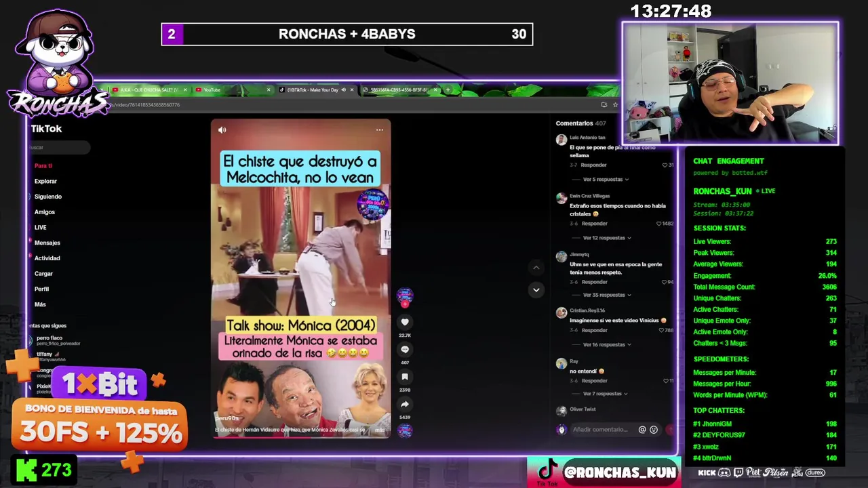Click the TikTok video player
This screenshot has width=868, height=488.
tap(300, 278)
